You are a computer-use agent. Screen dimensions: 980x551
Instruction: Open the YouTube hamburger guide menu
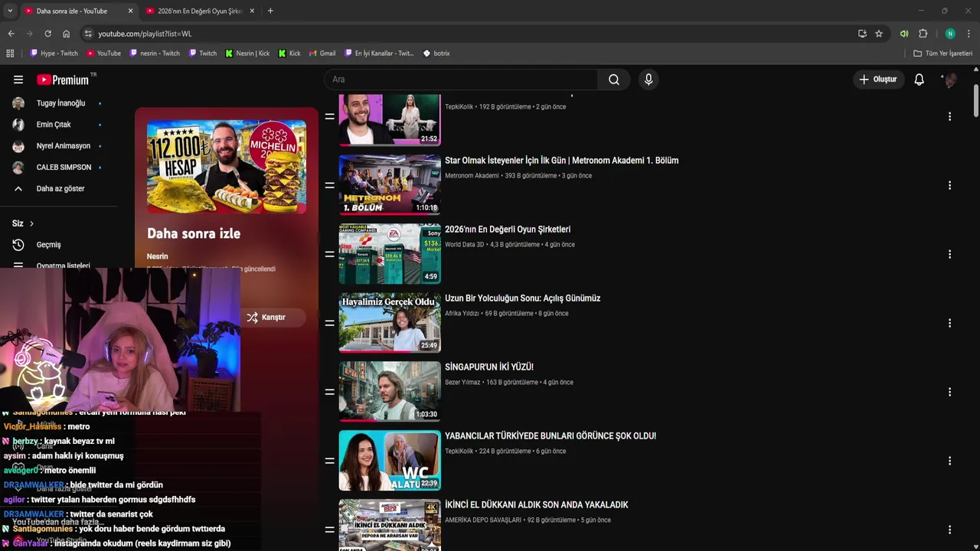(x=18, y=80)
